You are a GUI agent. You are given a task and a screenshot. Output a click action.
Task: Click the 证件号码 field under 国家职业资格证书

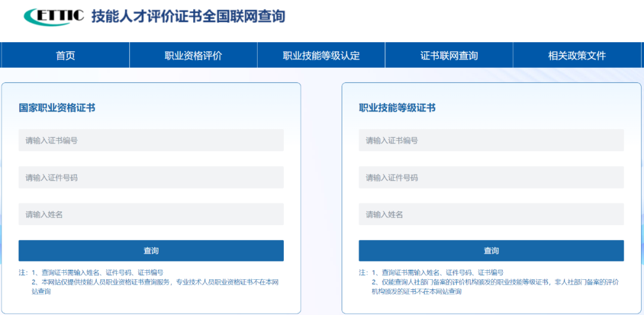coord(151,177)
